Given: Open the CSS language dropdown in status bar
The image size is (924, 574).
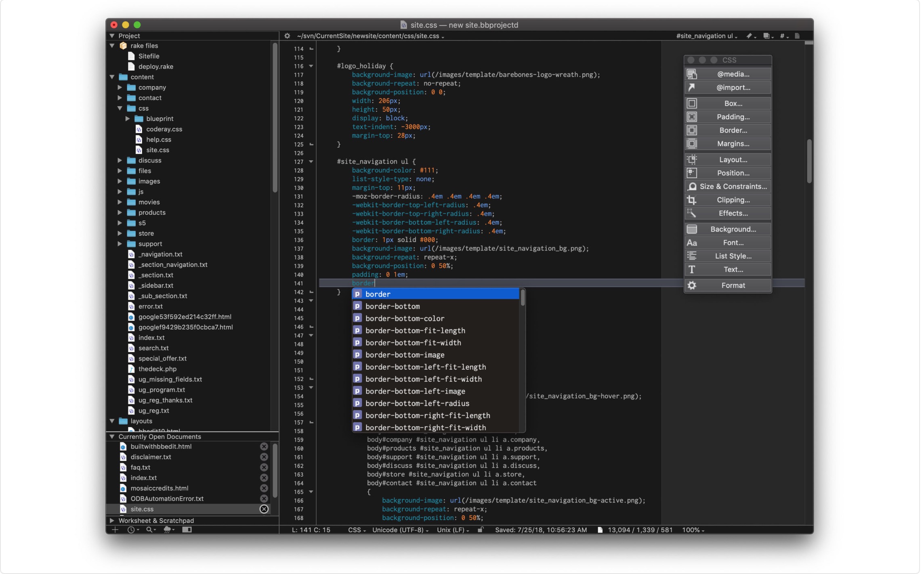Looking at the screenshot, I should pyautogui.click(x=357, y=530).
